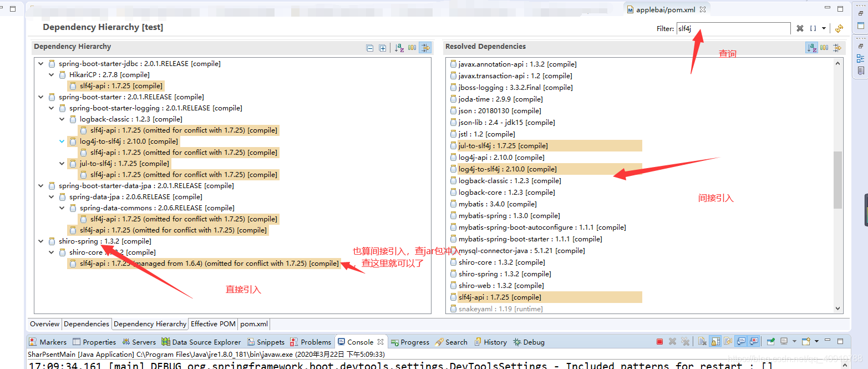The height and width of the screenshot is (369, 868).
Task: Collapse spring-boot-starter-data-jpa node
Action: tap(41, 186)
